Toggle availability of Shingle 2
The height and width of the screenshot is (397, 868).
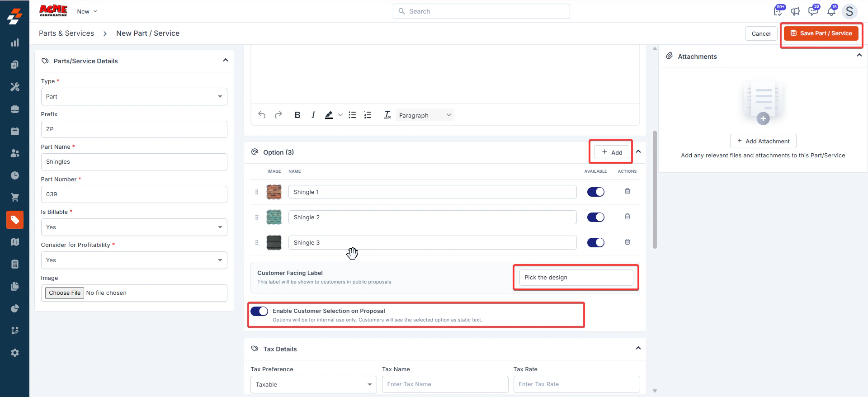click(x=595, y=217)
